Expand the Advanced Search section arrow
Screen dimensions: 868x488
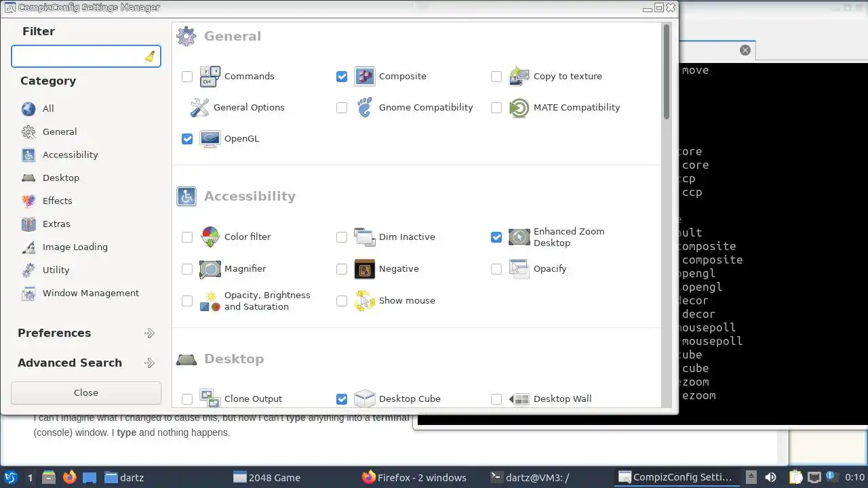(x=150, y=363)
